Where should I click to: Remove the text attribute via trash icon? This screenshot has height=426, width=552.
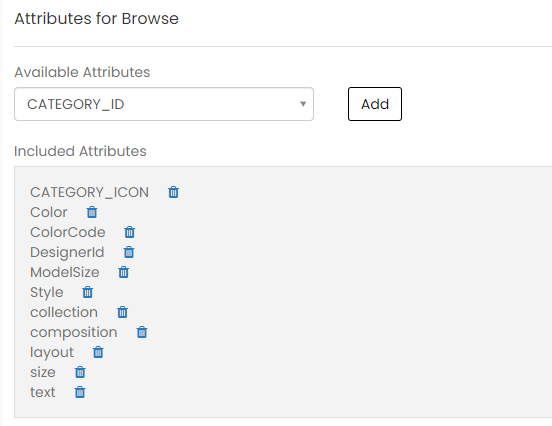point(80,392)
